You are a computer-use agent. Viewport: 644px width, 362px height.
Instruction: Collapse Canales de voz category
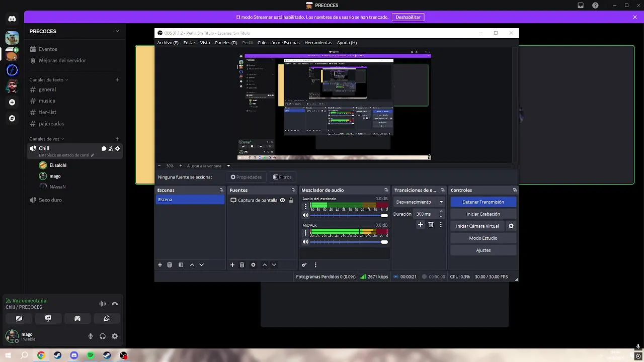click(x=46, y=139)
